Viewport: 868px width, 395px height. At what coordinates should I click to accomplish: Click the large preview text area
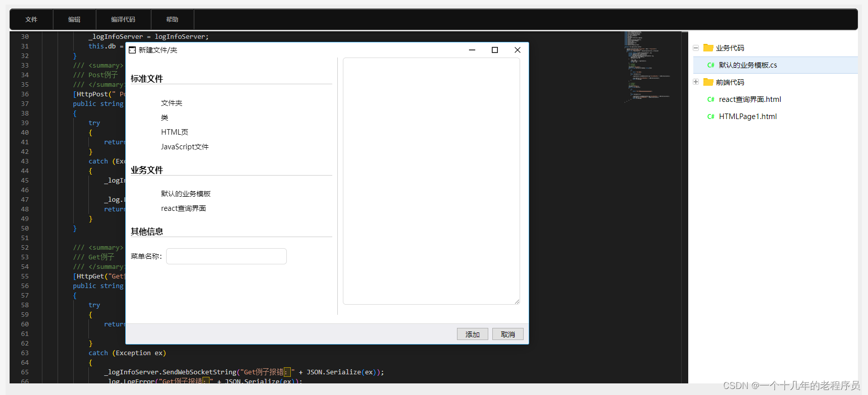pos(431,181)
